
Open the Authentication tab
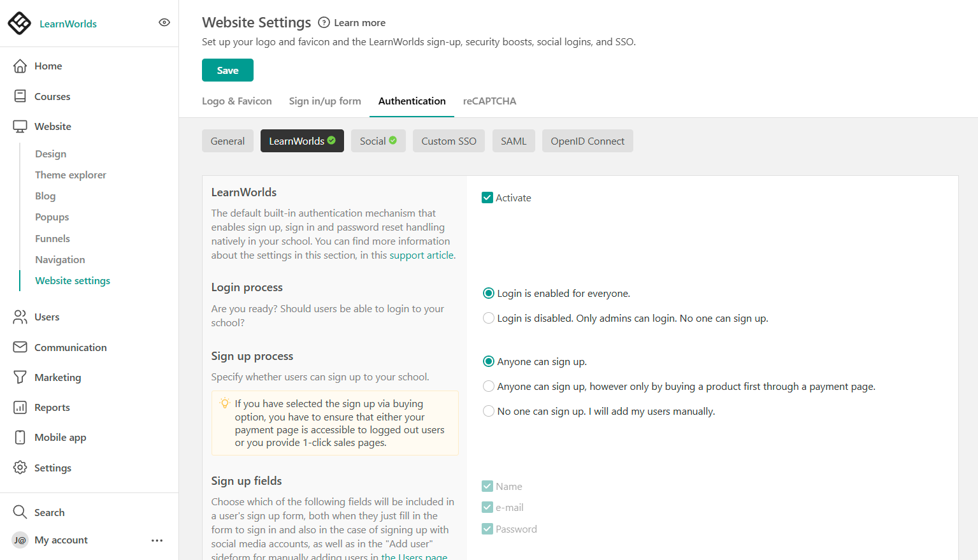(412, 101)
